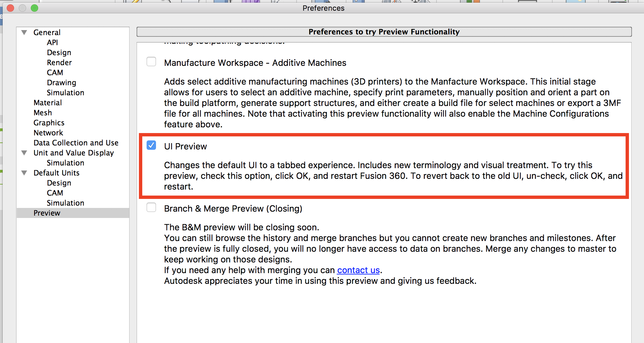Select API under General preferences
644x343 pixels.
[52, 42]
